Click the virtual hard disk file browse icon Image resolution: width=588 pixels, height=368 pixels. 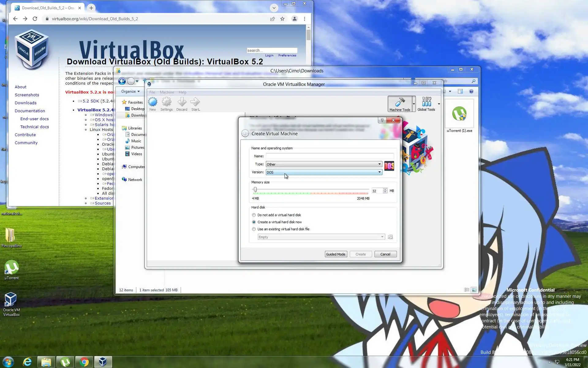click(390, 237)
